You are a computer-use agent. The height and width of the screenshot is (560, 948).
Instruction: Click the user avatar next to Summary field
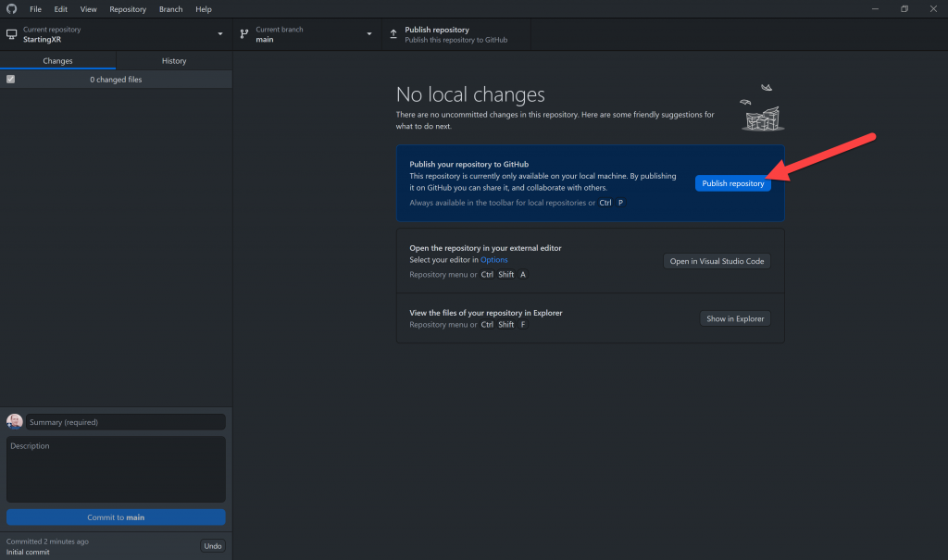(x=15, y=421)
